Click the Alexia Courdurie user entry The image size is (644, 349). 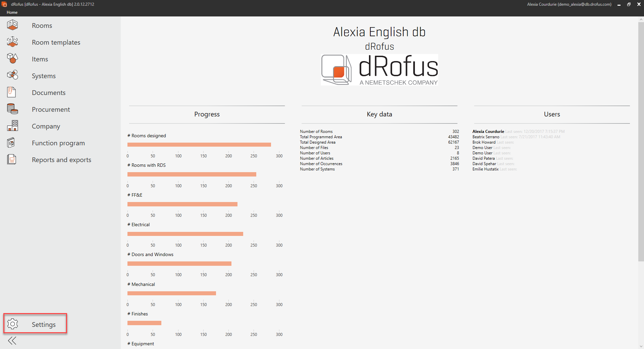[488, 132]
